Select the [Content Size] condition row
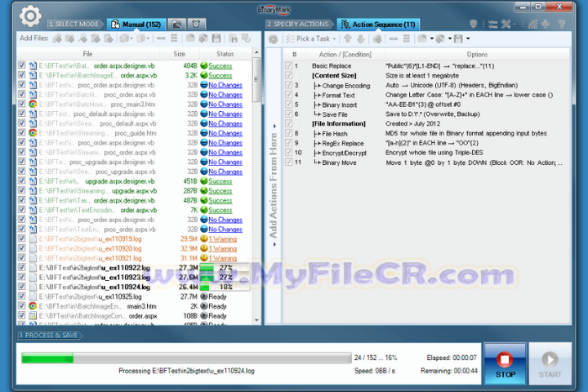 click(426, 75)
